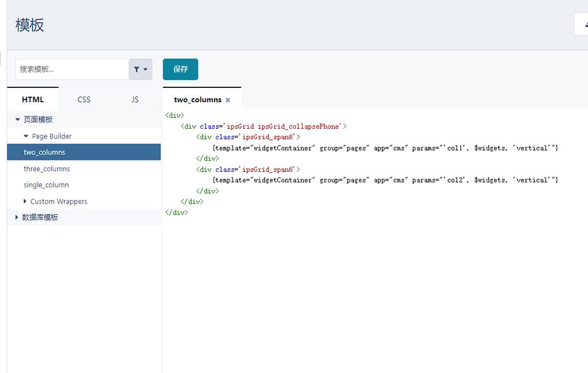Place cursor on the 'col2' widgetContainer line
This screenshot has width=588, height=373.
(385, 180)
